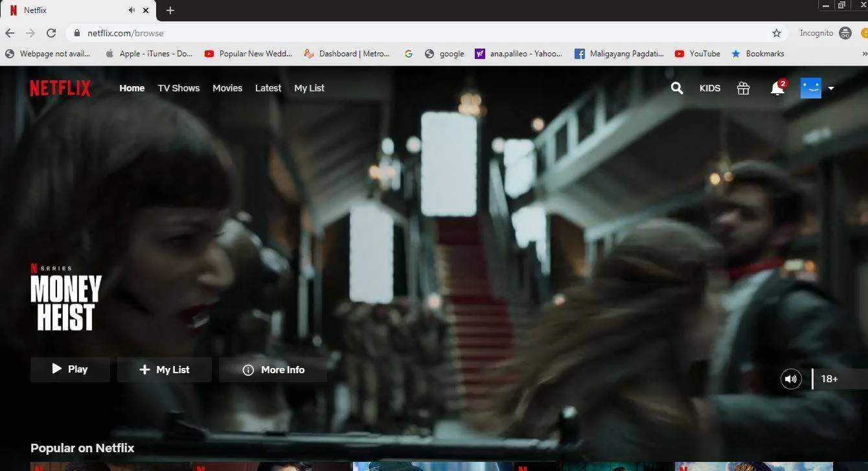Mute trailer audio with speaker button

[791, 379]
